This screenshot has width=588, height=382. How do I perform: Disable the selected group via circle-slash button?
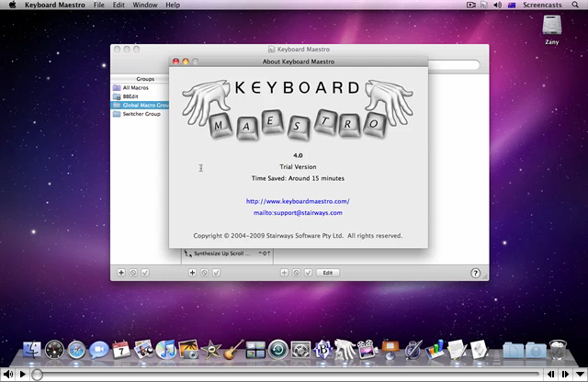tap(133, 273)
